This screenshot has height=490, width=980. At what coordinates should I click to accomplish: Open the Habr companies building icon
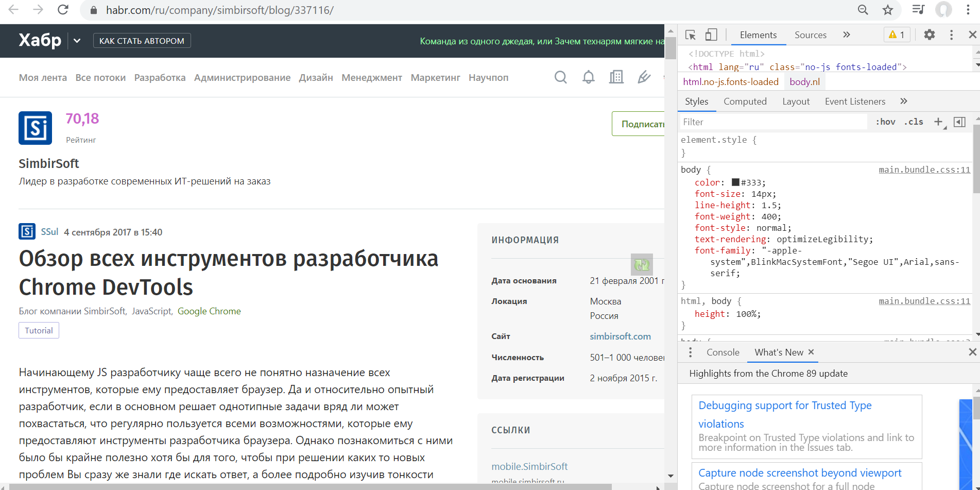coord(616,77)
